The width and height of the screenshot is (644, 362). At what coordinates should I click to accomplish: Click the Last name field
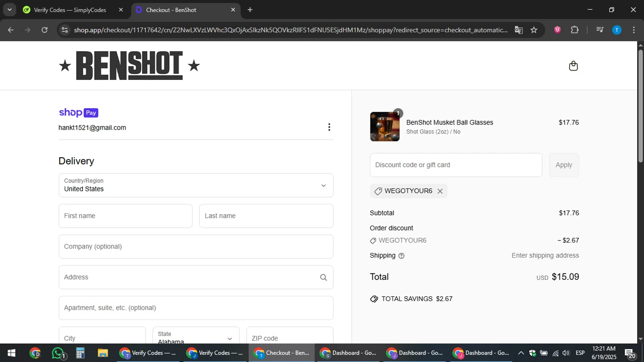pyautogui.click(x=266, y=216)
